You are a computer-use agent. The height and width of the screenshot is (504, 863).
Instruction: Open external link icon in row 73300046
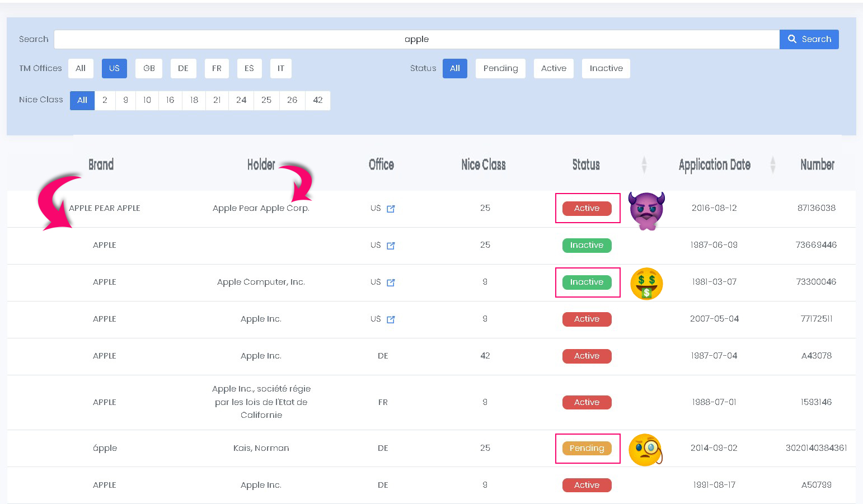click(391, 282)
